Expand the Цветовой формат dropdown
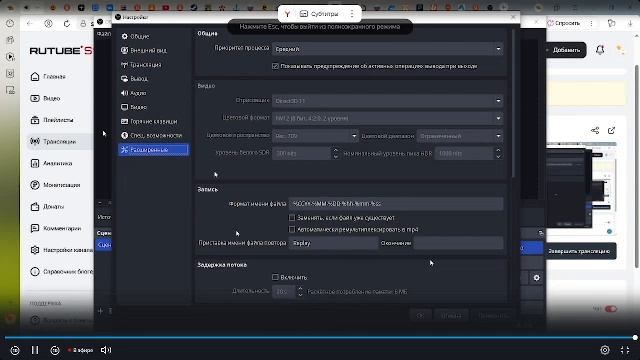This screenshot has height=360, width=640. tap(387, 118)
